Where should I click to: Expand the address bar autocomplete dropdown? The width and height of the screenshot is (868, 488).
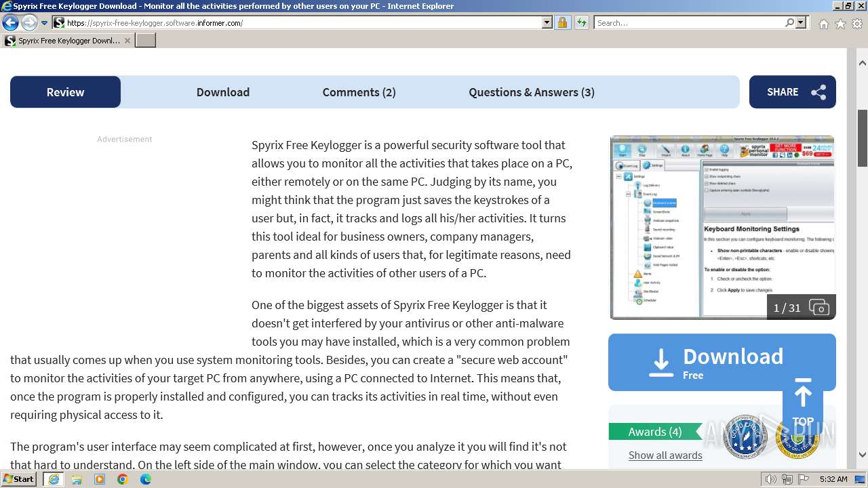pyautogui.click(x=547, y=22)
